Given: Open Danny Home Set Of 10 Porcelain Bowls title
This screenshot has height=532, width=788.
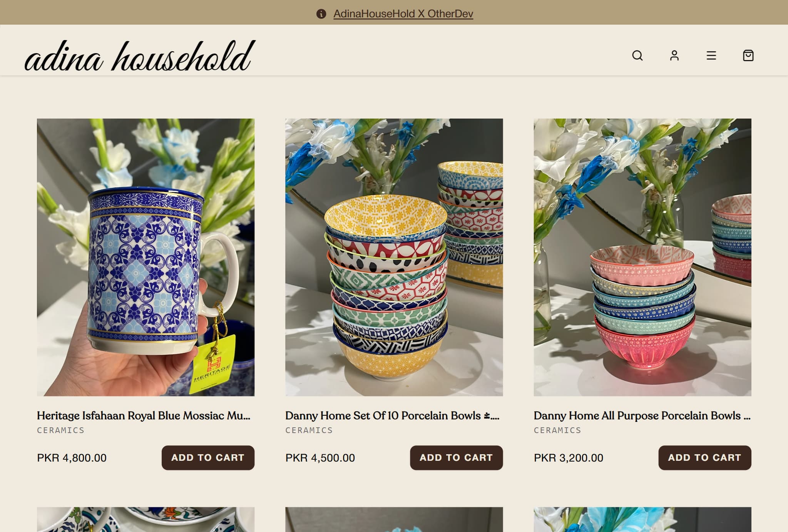Looking at the screenshot, I should click(392, 415).
